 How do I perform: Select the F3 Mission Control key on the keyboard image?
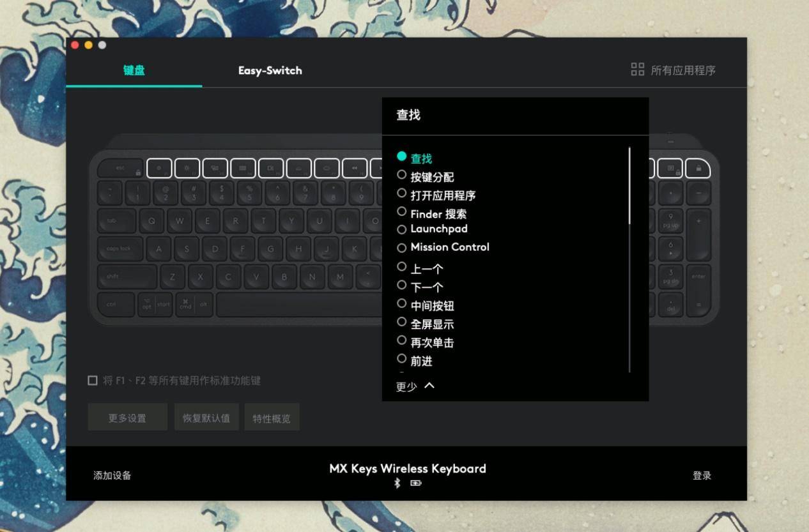coord(215,169)
